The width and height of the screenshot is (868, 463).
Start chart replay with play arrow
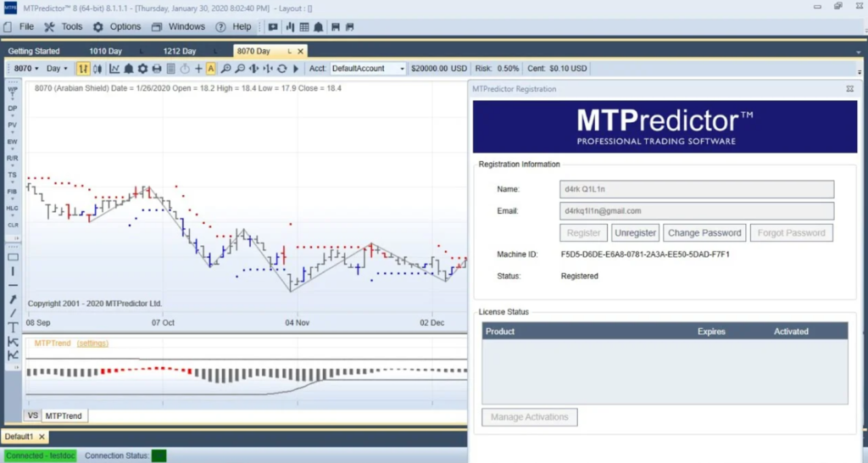pos(296,69)
